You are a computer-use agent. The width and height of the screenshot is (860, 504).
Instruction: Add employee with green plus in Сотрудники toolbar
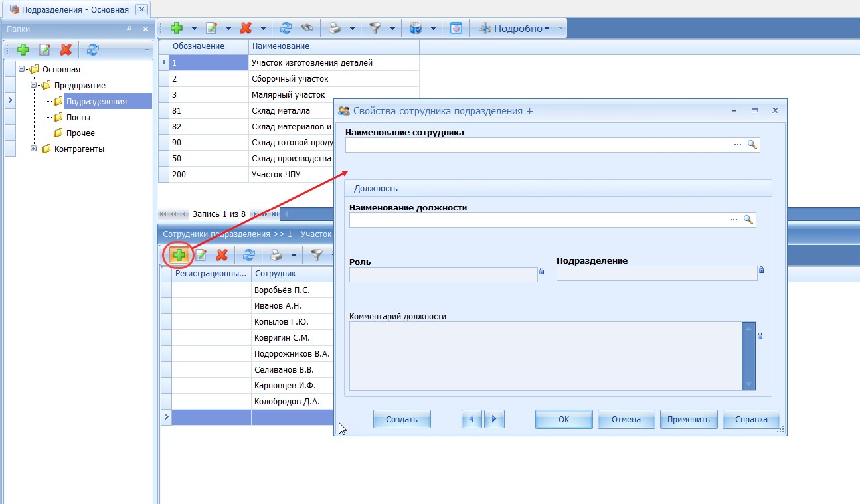click(178, 254)
